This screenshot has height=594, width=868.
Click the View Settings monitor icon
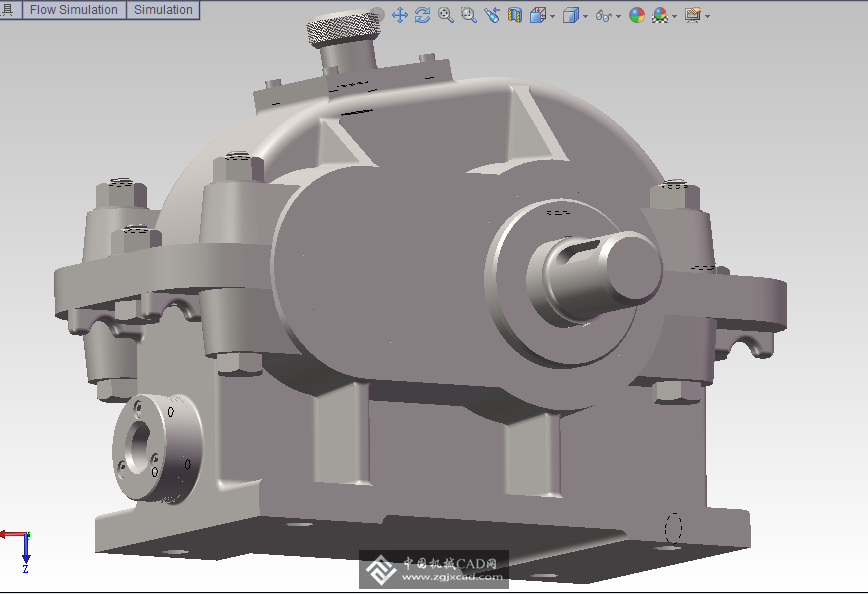point(692,15)
